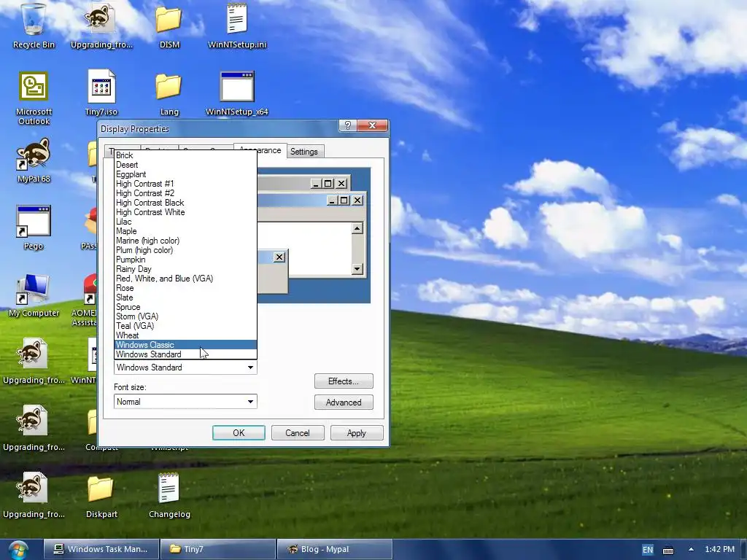Screen dimensions: 747x560
Task: Choose Brick from the color scheme list
Action: click(186, 155)
